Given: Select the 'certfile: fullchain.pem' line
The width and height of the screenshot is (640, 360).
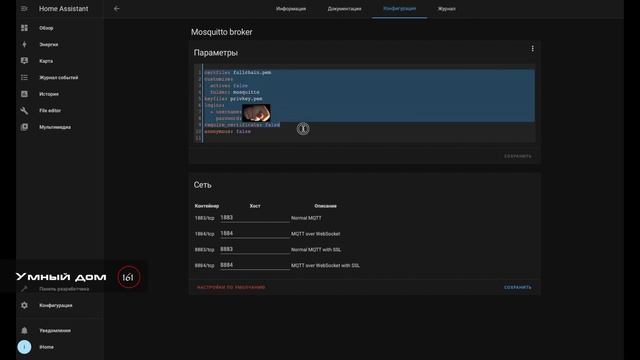Looking at the screenshot, I should click(238, 72).
